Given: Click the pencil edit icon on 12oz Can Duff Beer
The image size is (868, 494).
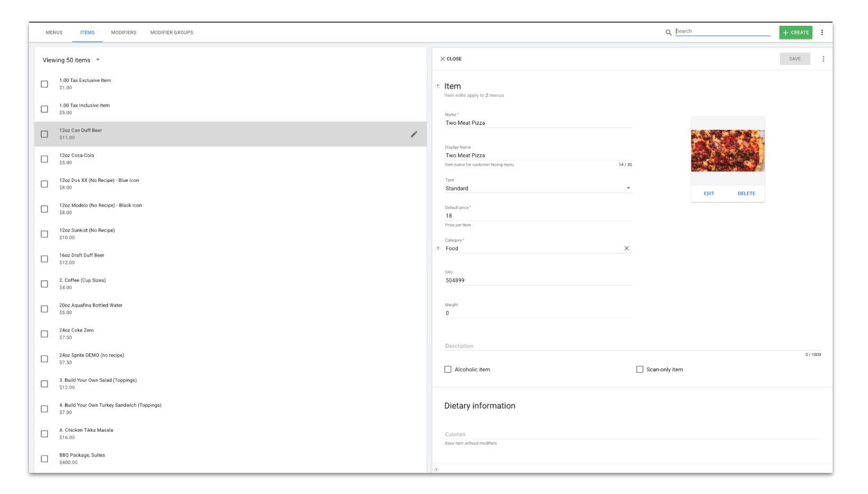Looking at the screenshot, I should pyautogui.click(x=414, y=134).
